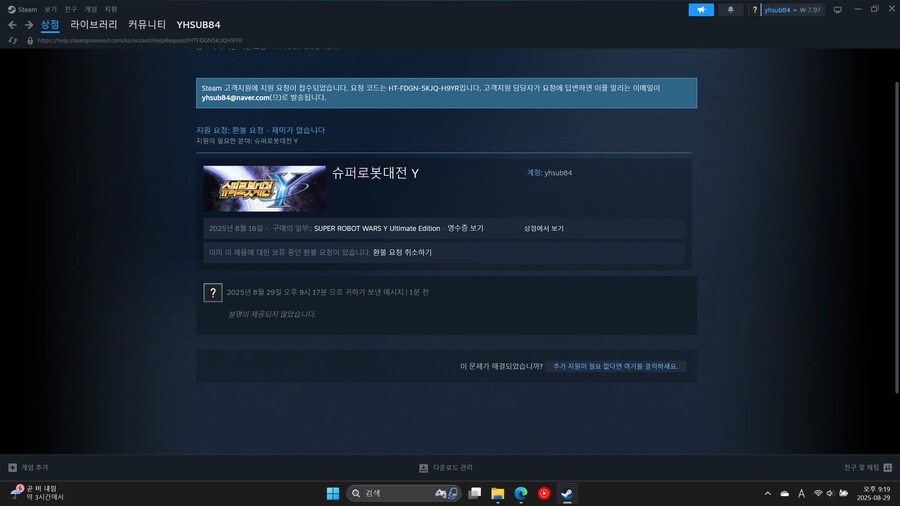Click the vertical page scrollbar

897,238
